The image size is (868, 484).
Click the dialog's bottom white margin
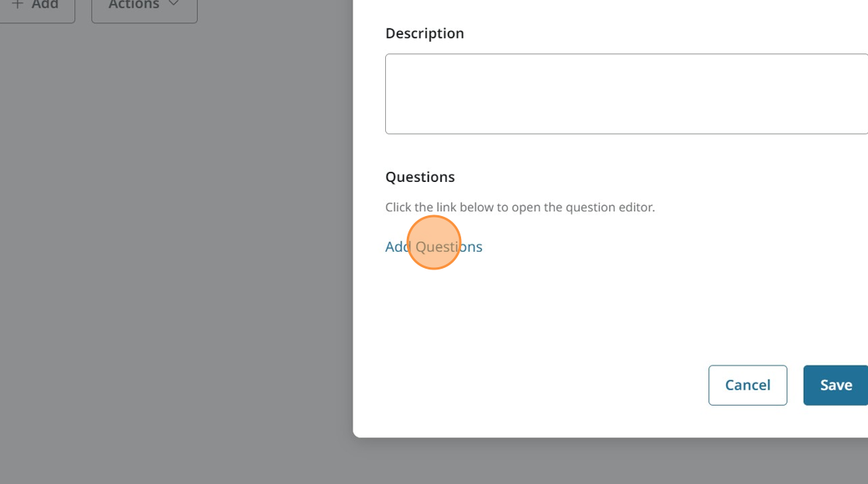604,424
